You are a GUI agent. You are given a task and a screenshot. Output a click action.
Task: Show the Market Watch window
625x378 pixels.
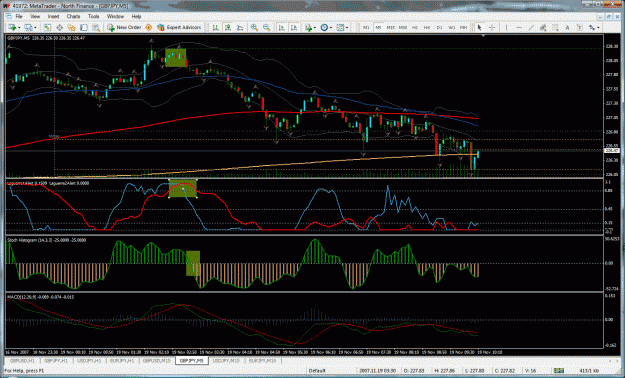pos(47,28)
